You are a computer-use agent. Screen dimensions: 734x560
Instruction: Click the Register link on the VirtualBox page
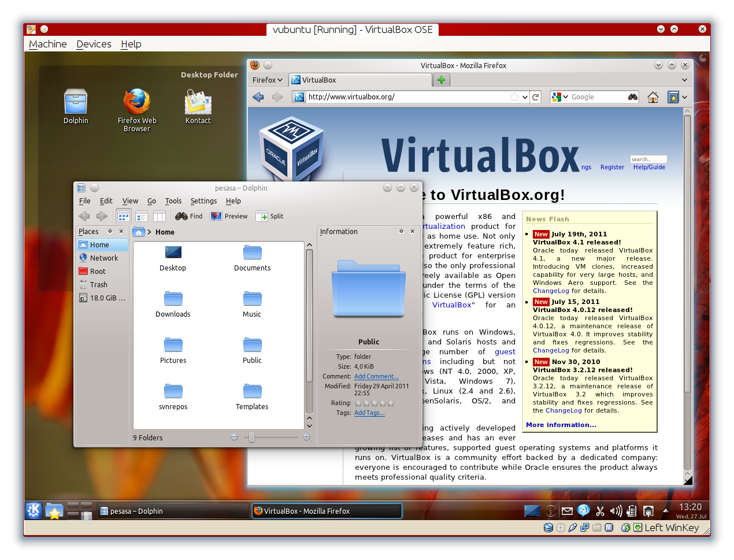click(612, 167)
